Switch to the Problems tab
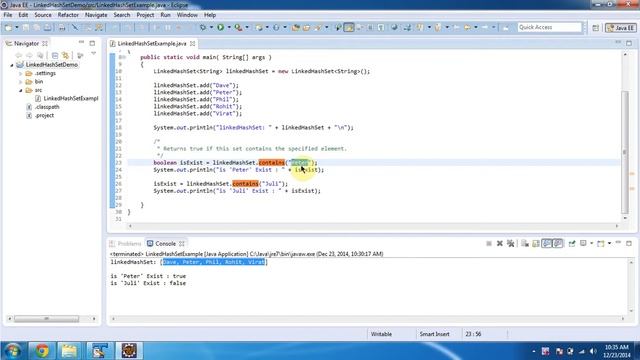 coord(125,244)
